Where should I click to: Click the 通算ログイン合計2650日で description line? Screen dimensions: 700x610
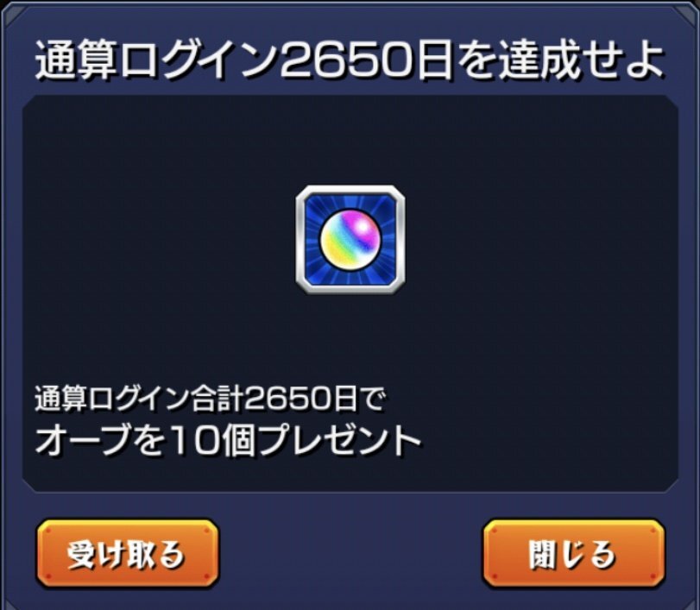click(210, 398)
